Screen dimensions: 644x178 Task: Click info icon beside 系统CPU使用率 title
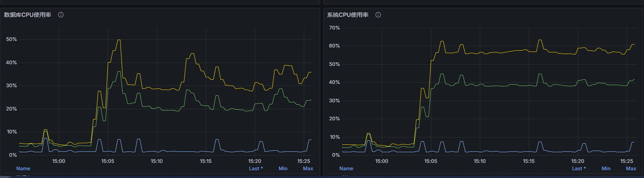tap(378, 15)
